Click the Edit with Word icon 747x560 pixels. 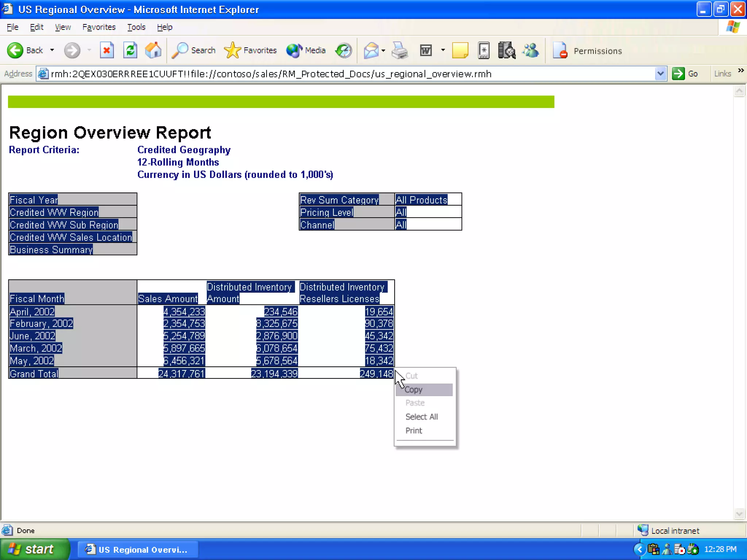click(x=426, y=50)
